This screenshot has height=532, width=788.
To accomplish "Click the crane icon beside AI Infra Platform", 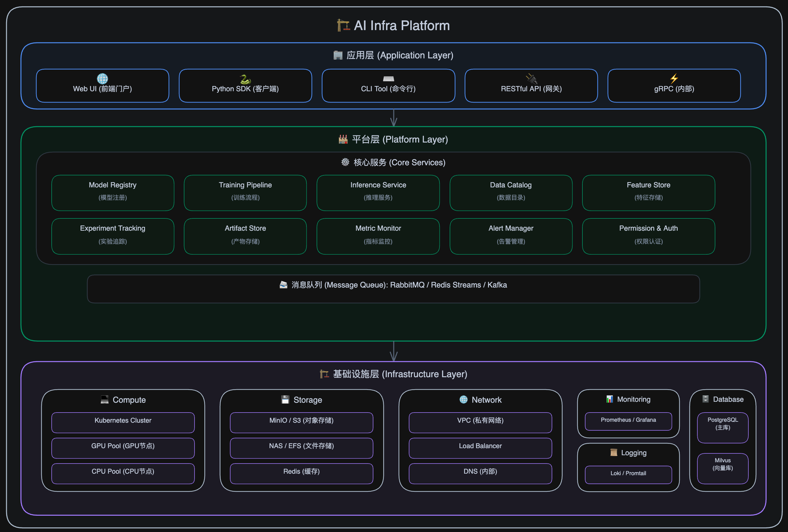I will 343,25.
